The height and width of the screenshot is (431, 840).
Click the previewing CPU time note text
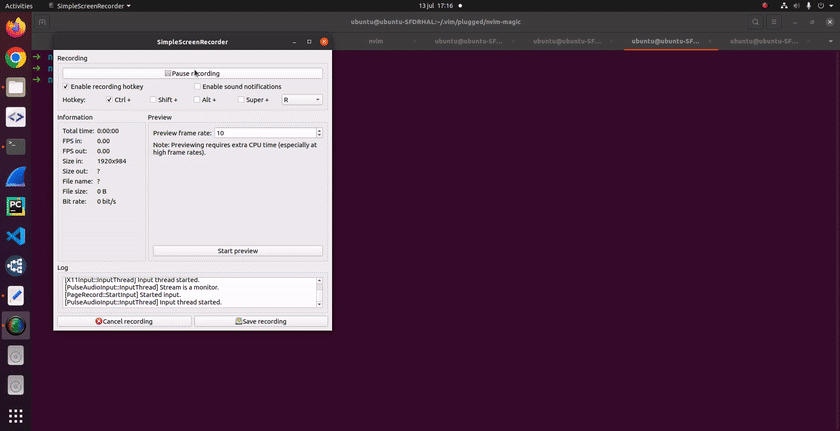pos(235,148)
